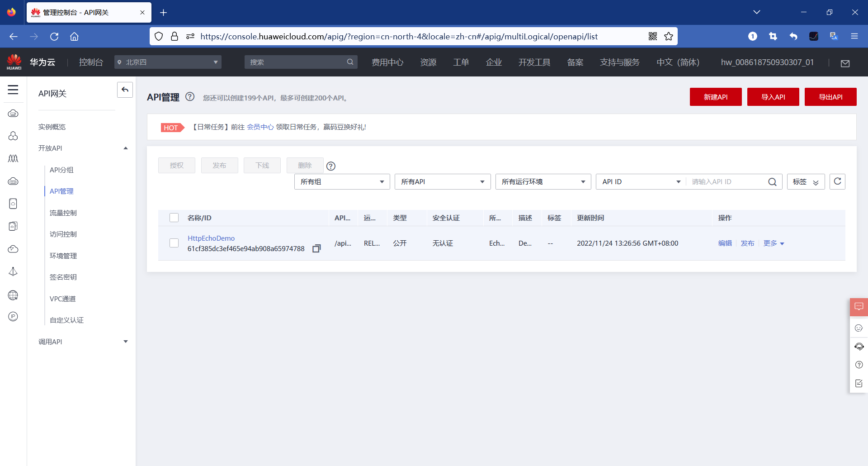Open the 所有运行环境 environment dropdown
The width and height of the screenshot is (868, 466).
[543, 182]
